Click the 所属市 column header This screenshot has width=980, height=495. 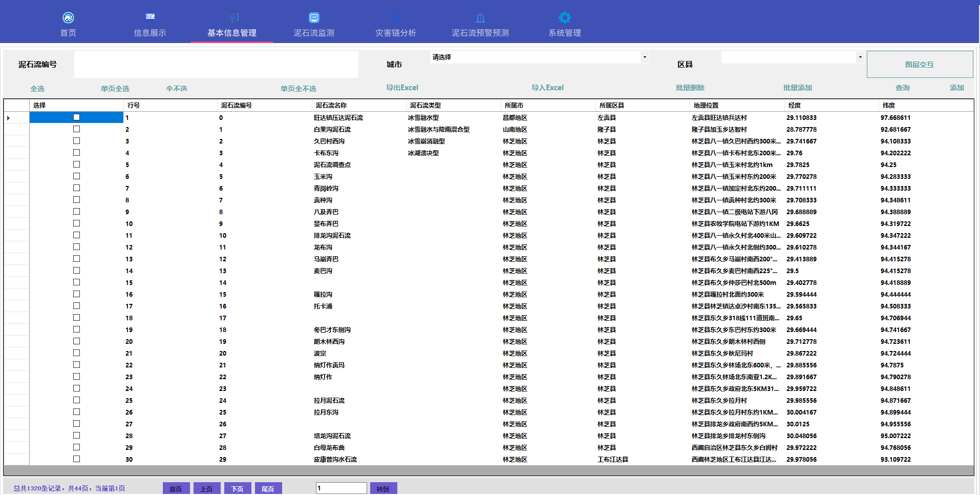pos(548,105)
